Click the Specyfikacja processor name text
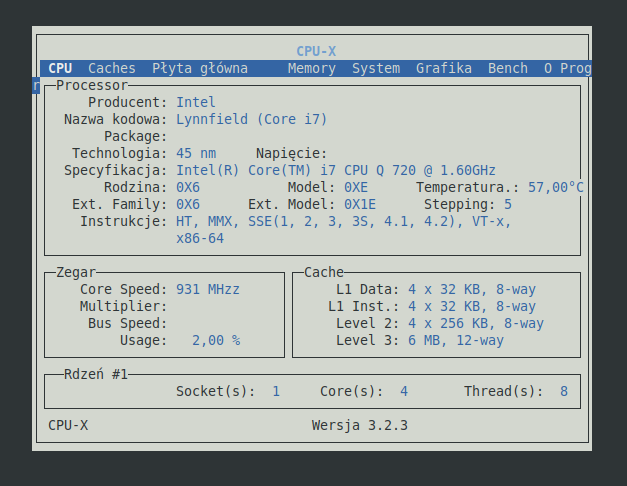This screenshot has height=486, width=627. pos(336,170)
